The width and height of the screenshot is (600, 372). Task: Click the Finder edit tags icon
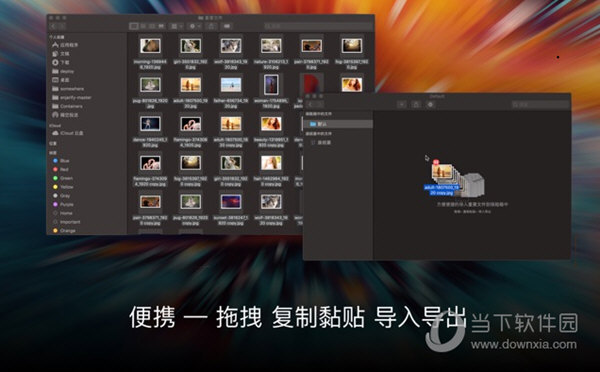[227, 26]
